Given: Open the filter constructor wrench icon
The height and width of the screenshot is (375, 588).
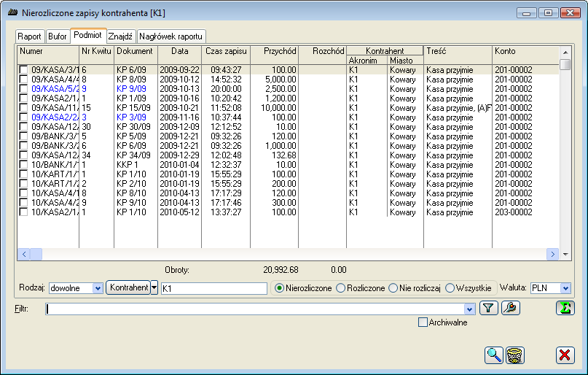Looking at the screenshot, I should click(x=510, y=308).
